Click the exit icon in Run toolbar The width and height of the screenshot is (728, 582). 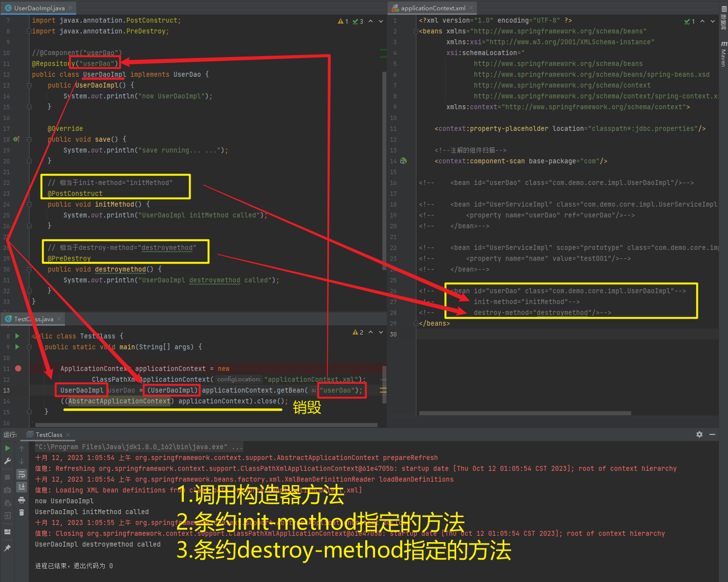pyautogui.click(x=7, y=516)
